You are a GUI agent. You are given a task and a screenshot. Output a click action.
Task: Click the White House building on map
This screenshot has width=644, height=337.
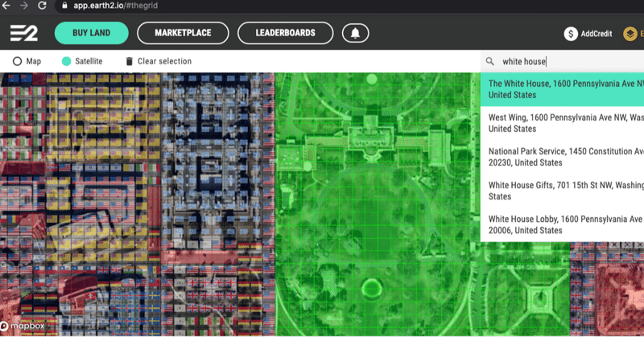click(x=371, y=138)
